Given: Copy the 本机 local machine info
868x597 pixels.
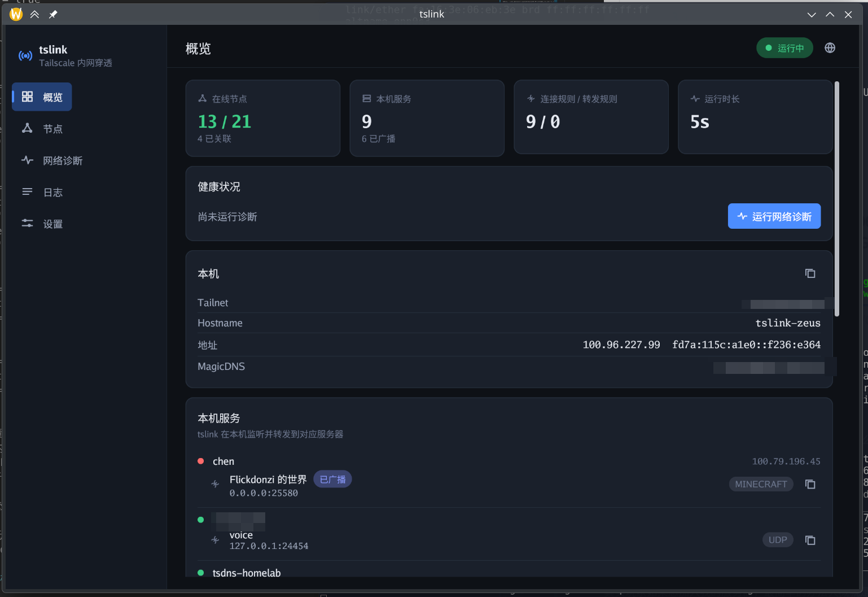Looking at the screenshot, I should 810,273.
